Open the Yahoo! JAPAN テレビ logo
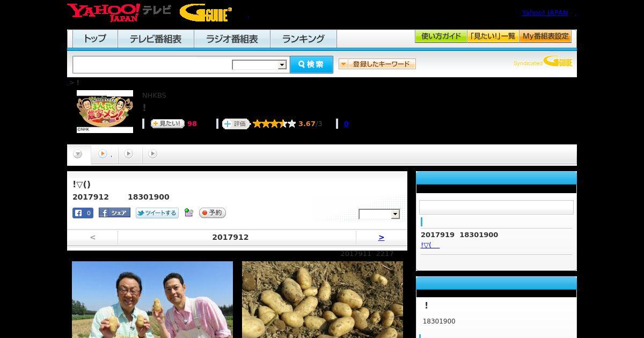This screenshot has height=338, width=644. [119, 12]
